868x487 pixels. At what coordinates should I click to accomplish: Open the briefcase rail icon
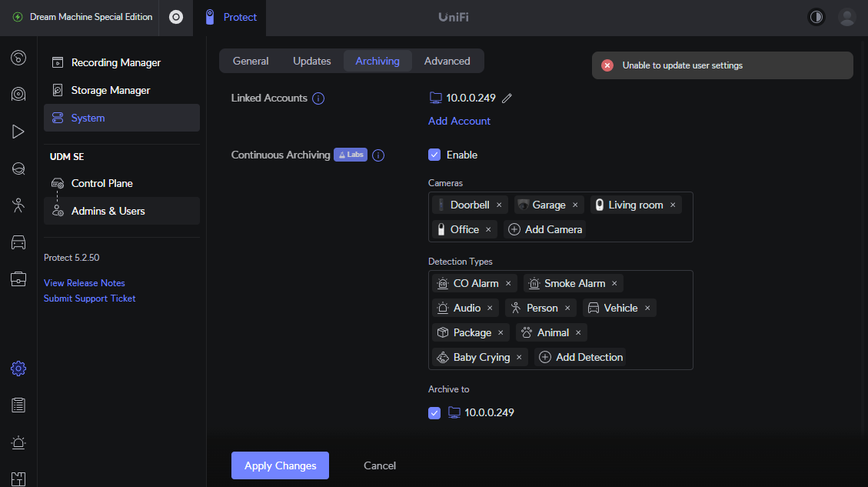pyautogui.click(x=18, y=279)
